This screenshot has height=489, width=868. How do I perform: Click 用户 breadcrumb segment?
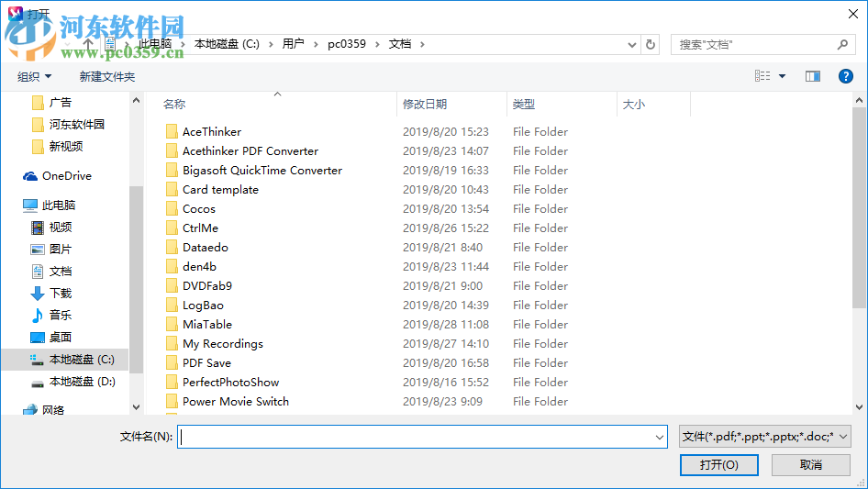tap(293, 44)
